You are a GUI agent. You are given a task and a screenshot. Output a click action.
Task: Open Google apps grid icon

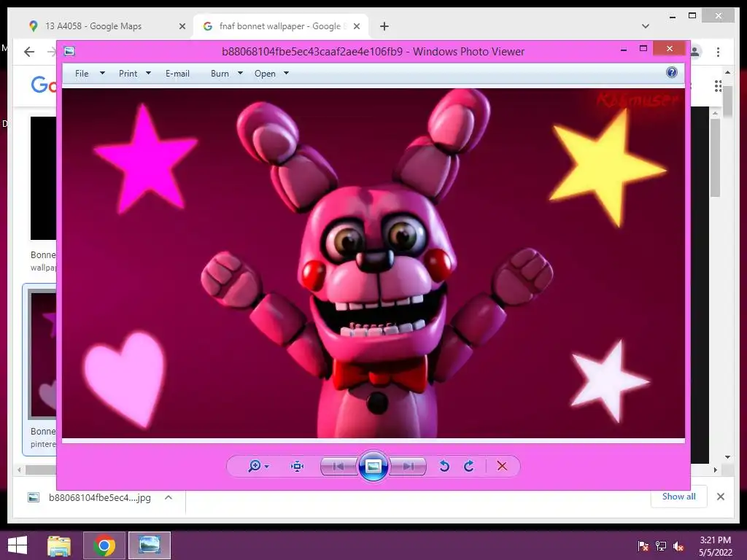pos(718,86)
